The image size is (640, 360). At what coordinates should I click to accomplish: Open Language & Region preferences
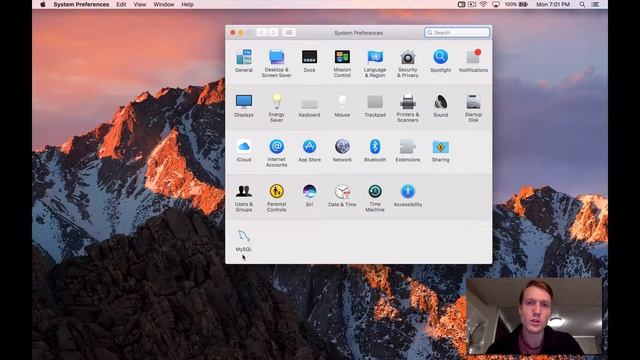[375, 63]
